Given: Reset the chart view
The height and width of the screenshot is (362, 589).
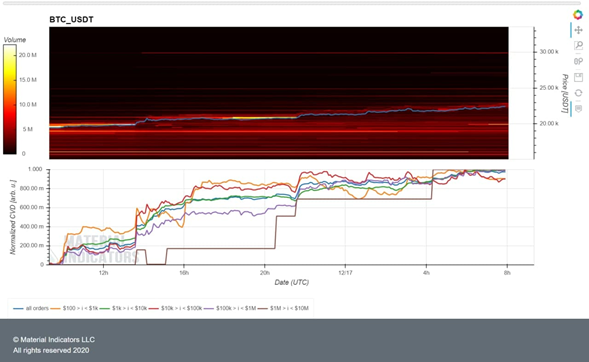Looking at the screenshot, I should tap(578, 93).
